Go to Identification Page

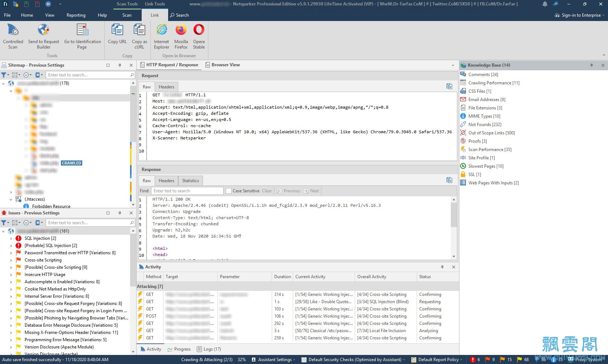pos(83,36)
